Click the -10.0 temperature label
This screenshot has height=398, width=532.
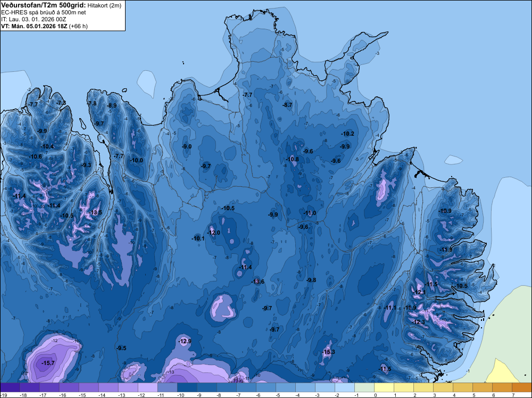pyautogui.click(x=136, y=161)
